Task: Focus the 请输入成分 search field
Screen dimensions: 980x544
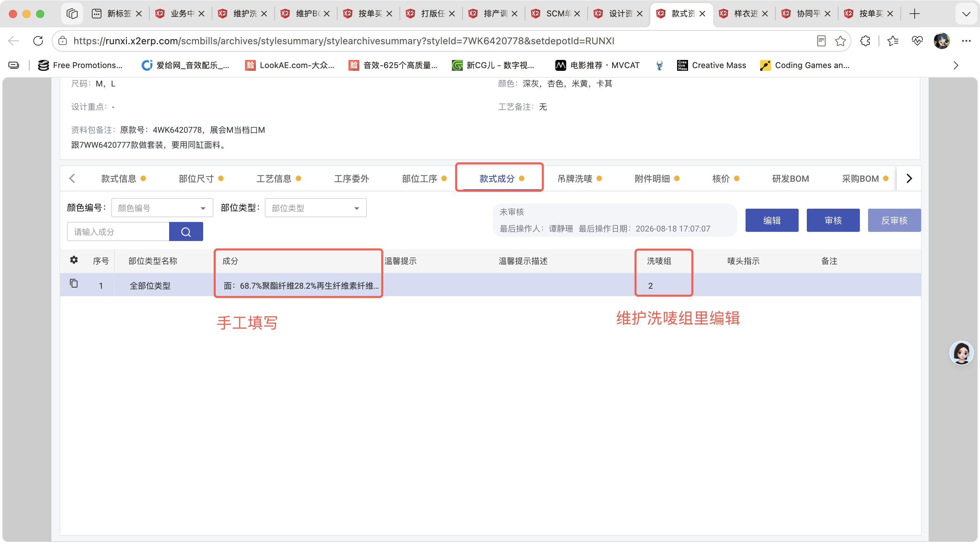Action: tap(118, 231)
